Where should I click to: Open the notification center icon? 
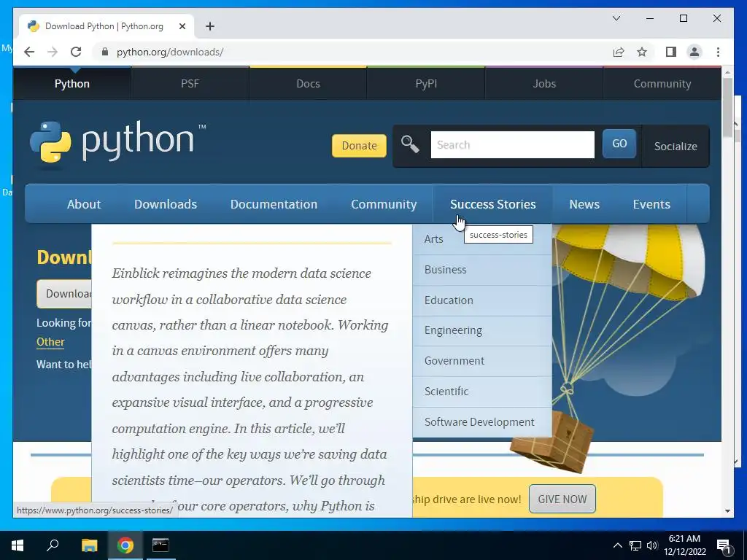coord(724,545)
